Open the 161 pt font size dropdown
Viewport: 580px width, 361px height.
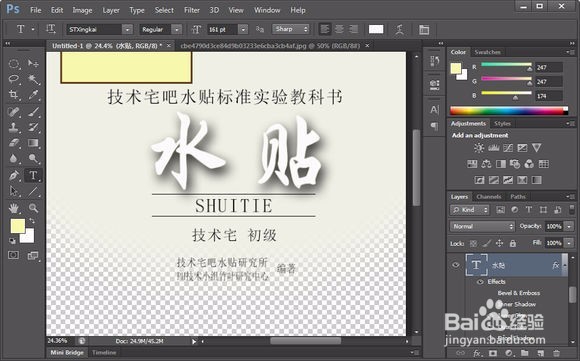(243, 29)
